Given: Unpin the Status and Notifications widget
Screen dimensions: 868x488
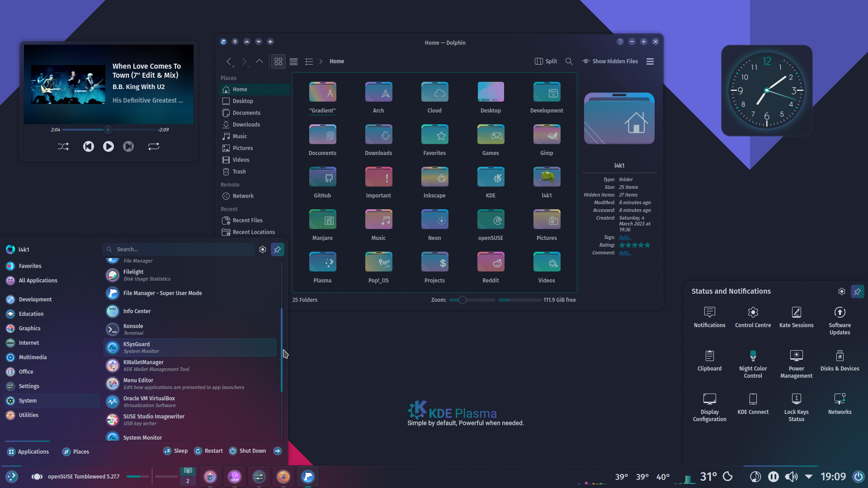Looking at the screenshot, I should pos(857,291).
